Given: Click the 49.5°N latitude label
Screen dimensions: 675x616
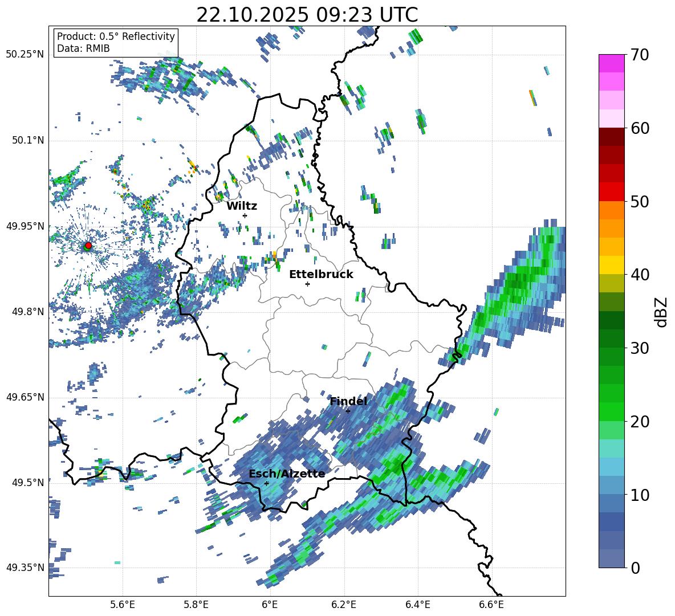Looking at the screenshot, I should [27, 482].
